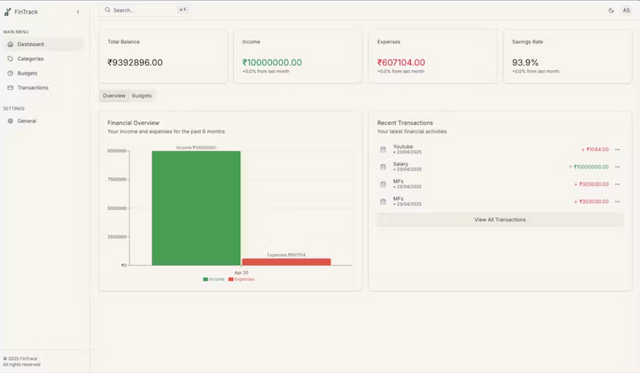Click the FinTrack logo icon
The width and height of the screenshot is (640, 373).
(7, 12)
